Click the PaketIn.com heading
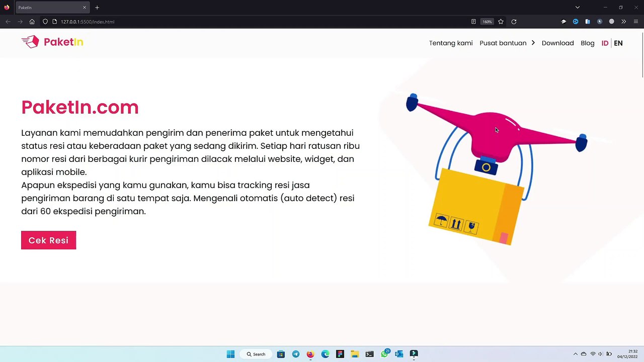This screenshot has width=644, height=362. tap(79, 107)
